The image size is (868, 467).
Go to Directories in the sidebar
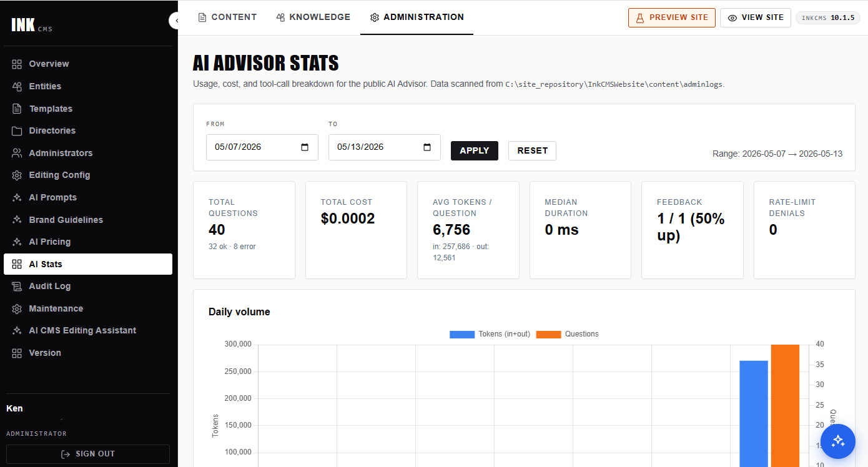coord(88,130)
